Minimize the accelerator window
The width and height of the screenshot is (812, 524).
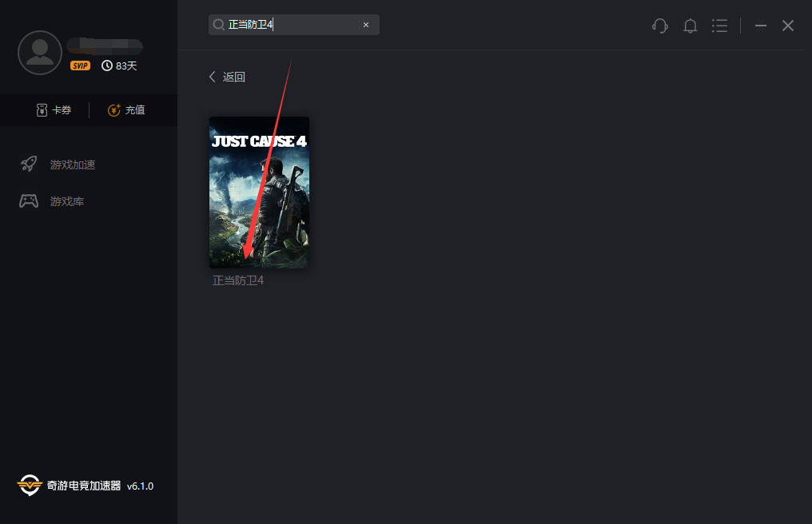[x=760, y=26]
